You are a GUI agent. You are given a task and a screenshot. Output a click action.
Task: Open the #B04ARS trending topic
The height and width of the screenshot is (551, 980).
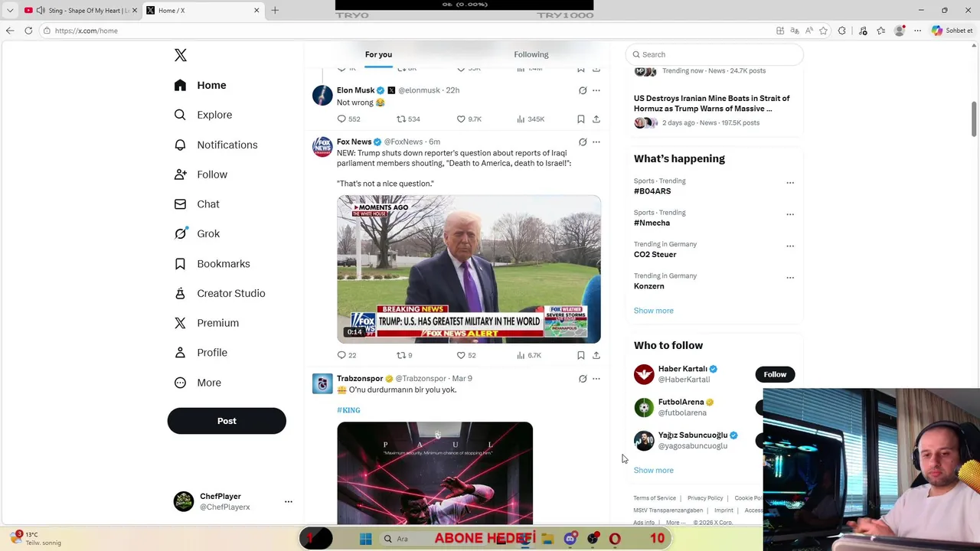pyautogui.click(x=652, y=191)
